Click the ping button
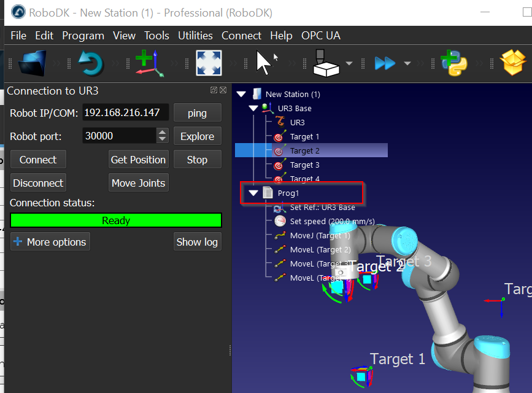Viewport: 532px width, 393px height. 197,113
